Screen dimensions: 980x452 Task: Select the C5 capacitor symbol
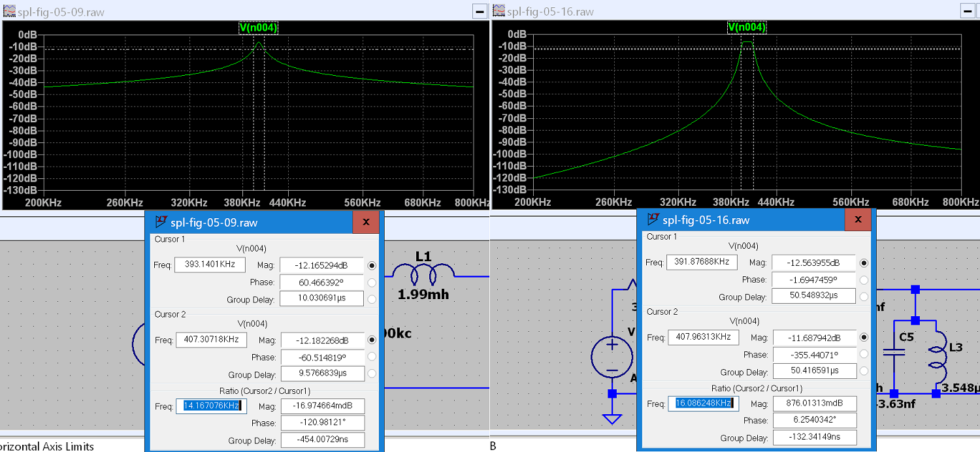point(893,353)
